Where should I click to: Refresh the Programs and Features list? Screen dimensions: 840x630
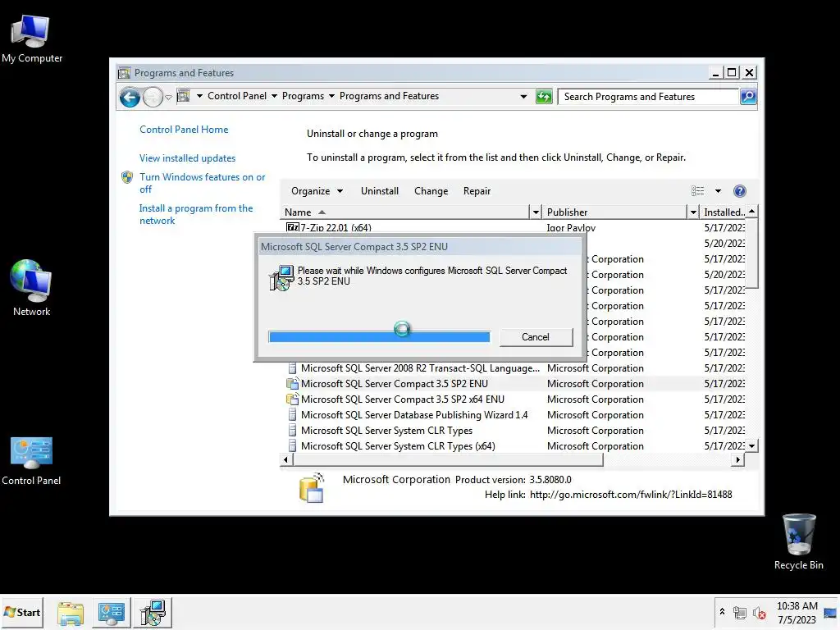544,97
